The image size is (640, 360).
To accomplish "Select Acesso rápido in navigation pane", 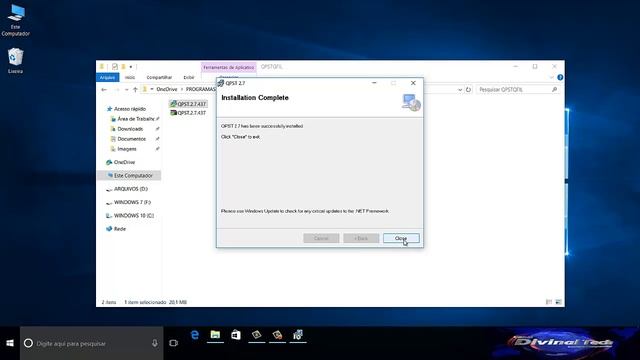I will click(129, 109).
